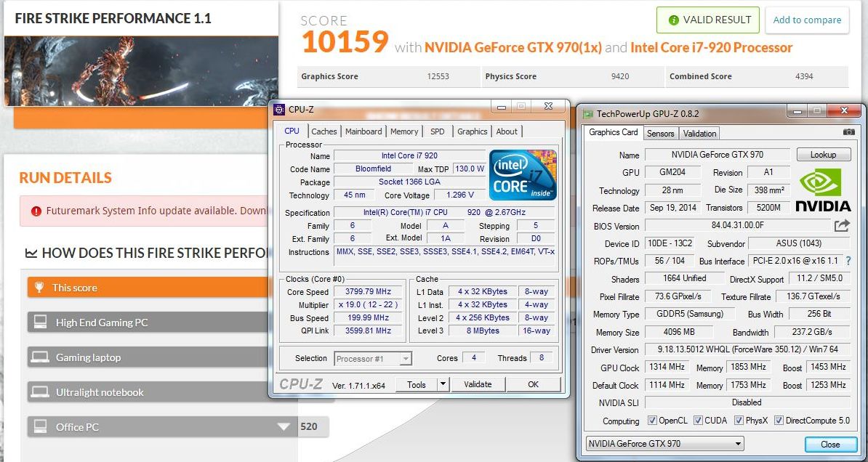
Task: Toggle the DirectCompute 5.0 checkbox
Action: point(779,421)
